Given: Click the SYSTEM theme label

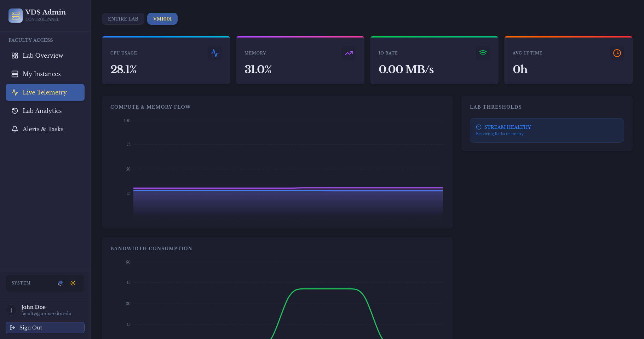Looking at the screenshot, I should (21, 283).
